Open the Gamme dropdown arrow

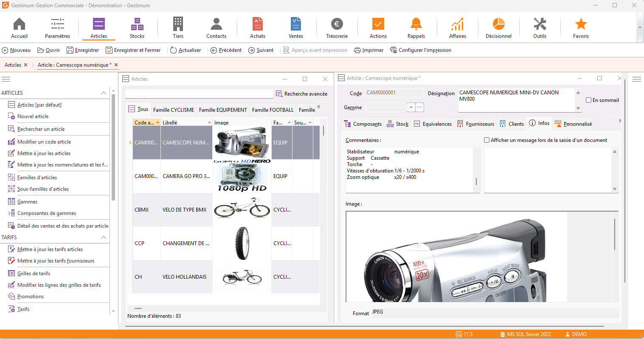[x=411, y=107]
